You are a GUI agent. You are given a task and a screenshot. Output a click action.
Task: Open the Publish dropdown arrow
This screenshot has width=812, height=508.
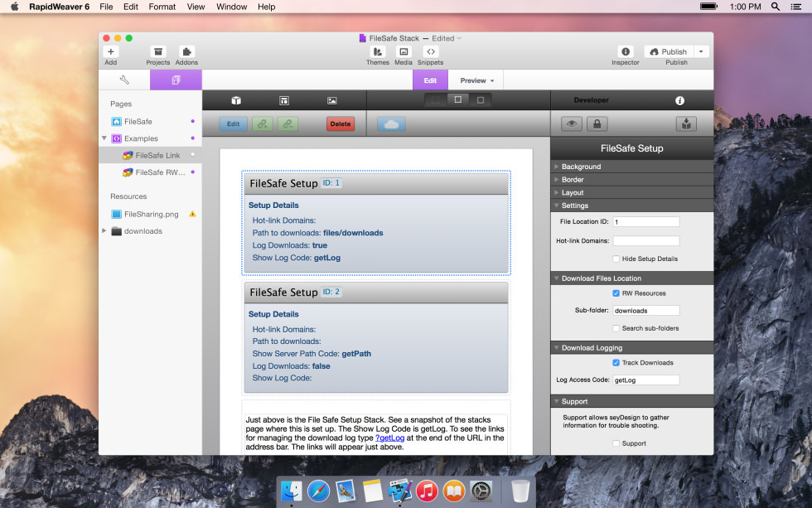point(701,51)
